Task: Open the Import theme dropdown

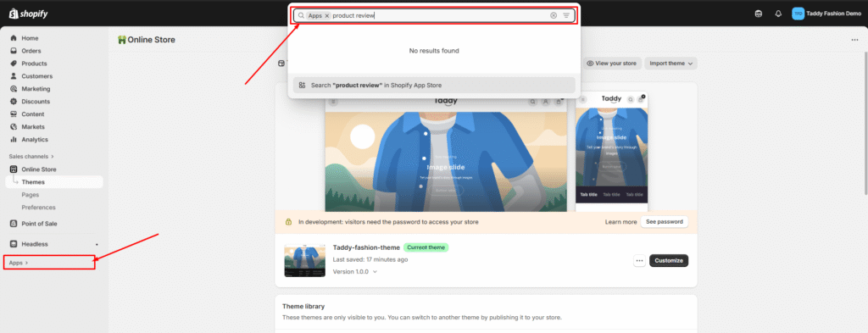Action: click(671, 63)
